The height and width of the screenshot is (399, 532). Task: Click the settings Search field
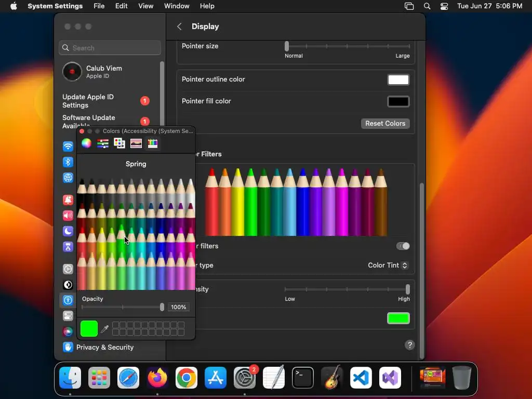coord(110,48)
